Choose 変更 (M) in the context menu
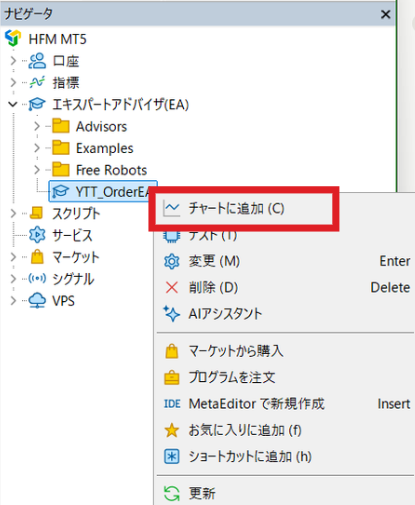This screenshot has width=415, height=505. 285,261
